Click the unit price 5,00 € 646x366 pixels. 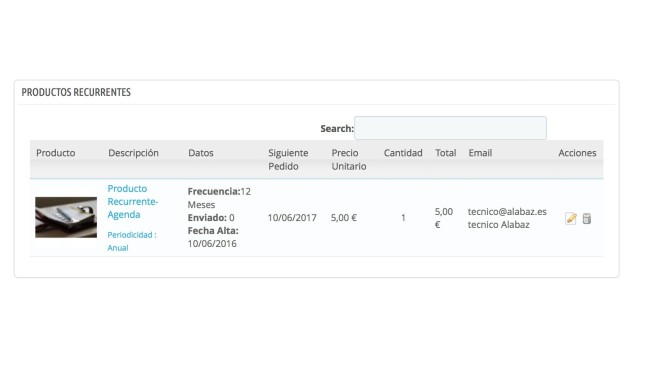coord(344,218)
